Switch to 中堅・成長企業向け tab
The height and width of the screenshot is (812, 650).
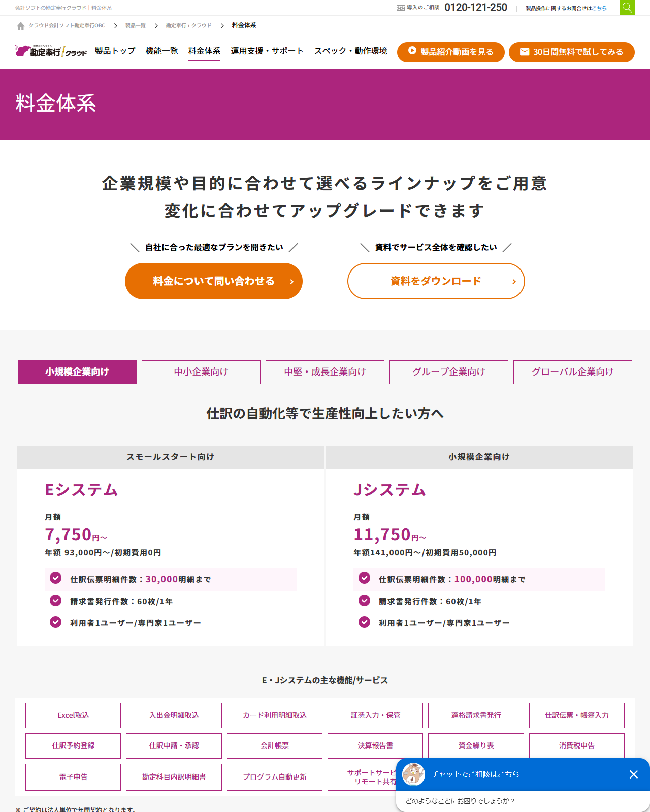(325, 372)
